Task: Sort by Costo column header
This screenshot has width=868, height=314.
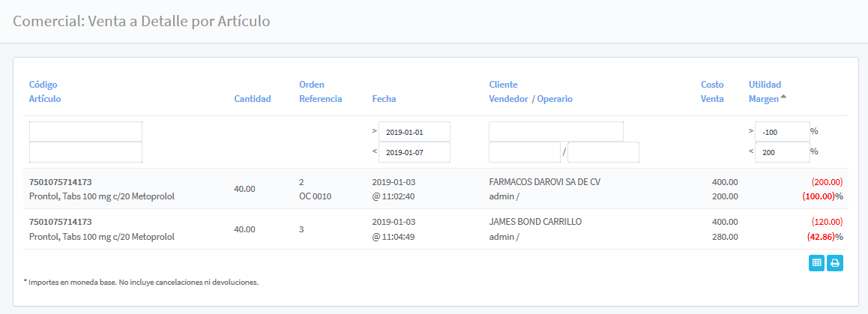Action: point(712,85)
